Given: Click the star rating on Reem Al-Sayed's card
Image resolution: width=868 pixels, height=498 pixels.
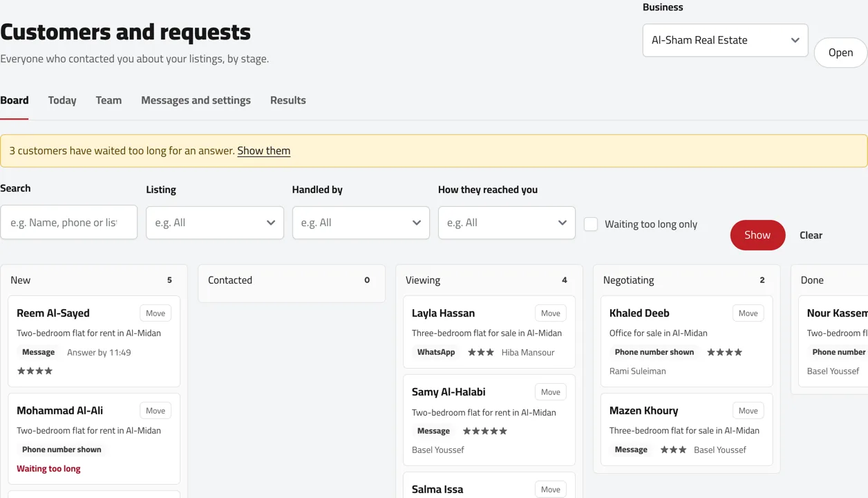Looking at the screenshot, I should pos(35,371).
